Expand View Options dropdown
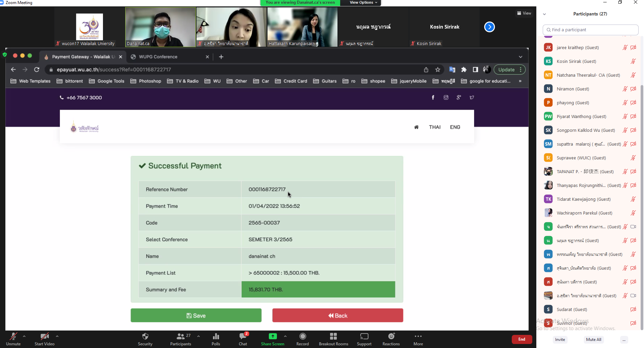644x348 pixels. [x=363, y=3]
